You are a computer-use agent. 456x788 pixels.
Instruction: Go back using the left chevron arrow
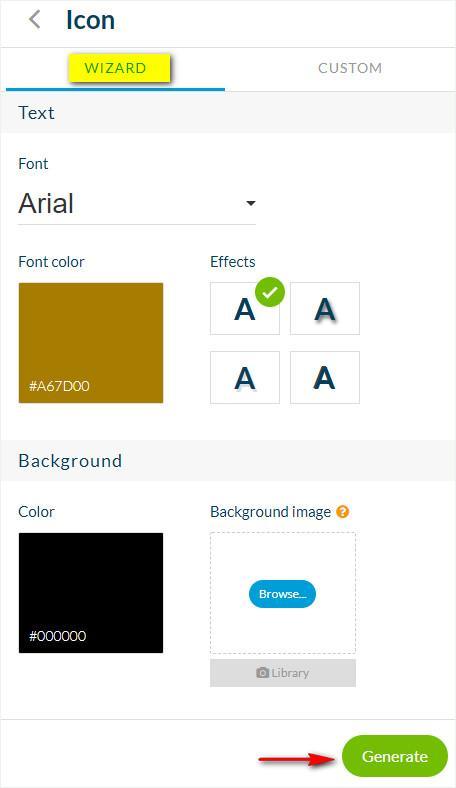coord(34,20)
